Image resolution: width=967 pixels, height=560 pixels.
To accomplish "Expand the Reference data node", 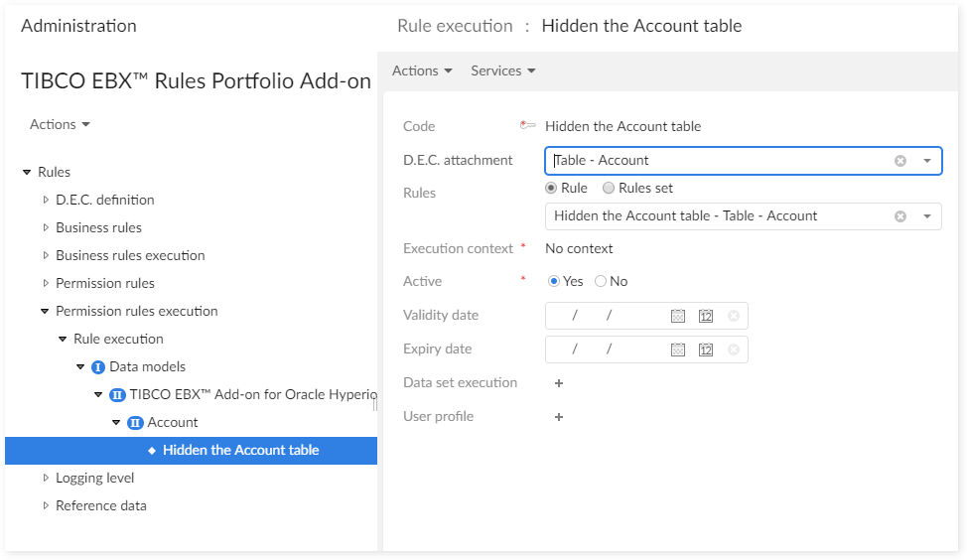I will tap(45, 505).
